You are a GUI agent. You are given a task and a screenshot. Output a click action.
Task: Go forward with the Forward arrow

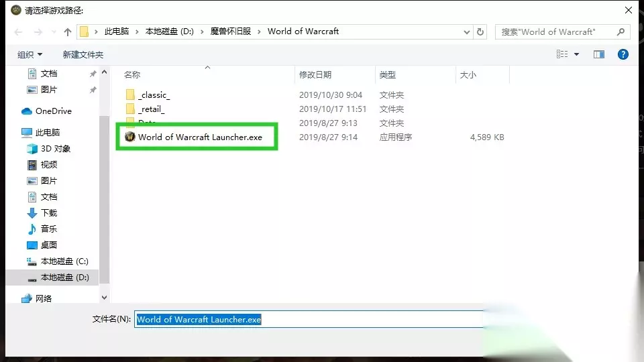pos(38,32)
